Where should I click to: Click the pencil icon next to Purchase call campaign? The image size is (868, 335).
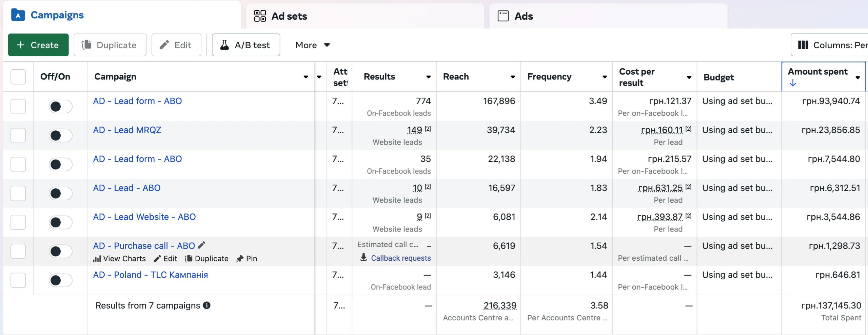pyautogui.click(x=202, y=245)
